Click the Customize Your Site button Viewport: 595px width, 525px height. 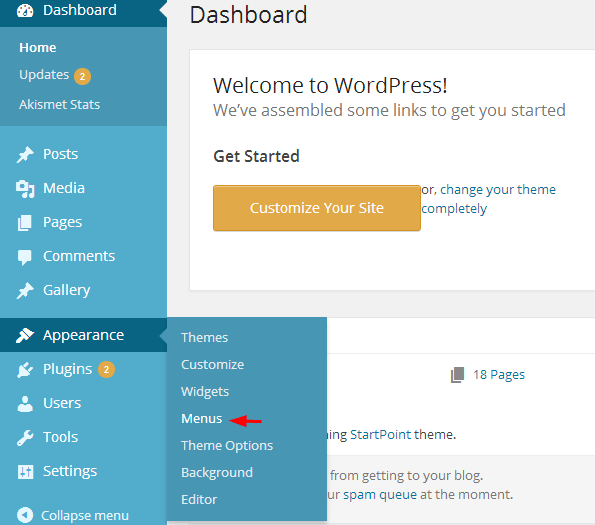(x=317, y=208)
